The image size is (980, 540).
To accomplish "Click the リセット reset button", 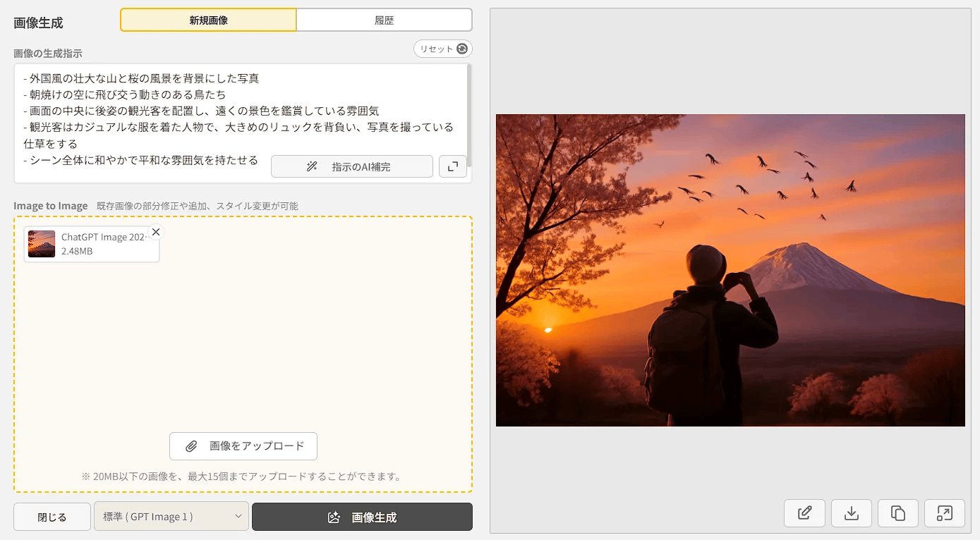I will click(x=443, y=49).
